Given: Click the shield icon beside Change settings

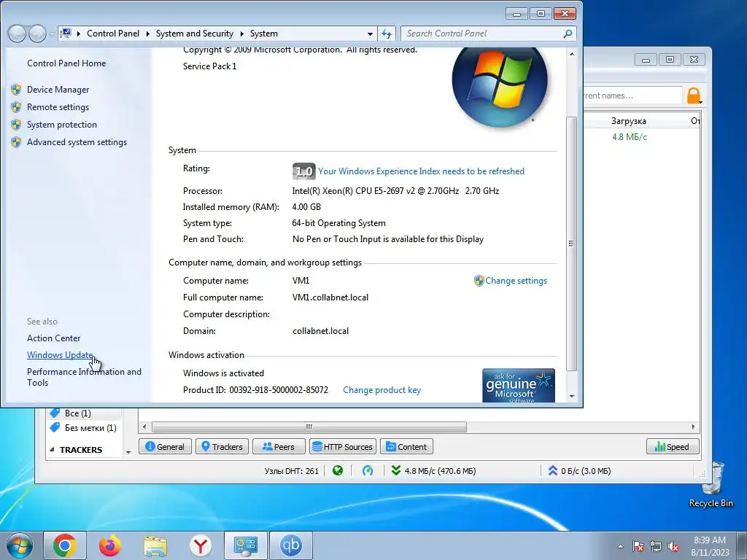Looking at the screenshot, I should tap(479, 281).
